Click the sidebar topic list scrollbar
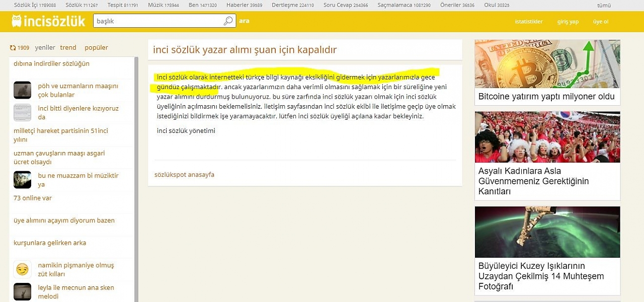 point(136,179)
